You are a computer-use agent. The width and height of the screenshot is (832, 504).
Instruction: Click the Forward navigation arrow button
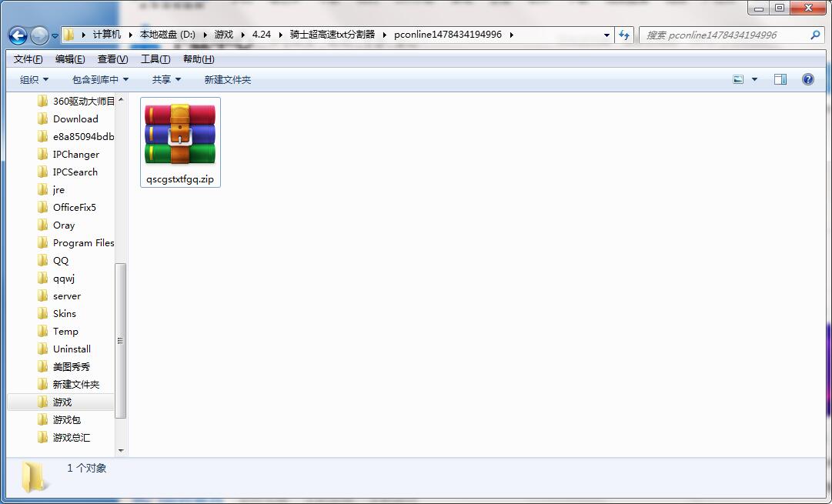click(39, 35)
